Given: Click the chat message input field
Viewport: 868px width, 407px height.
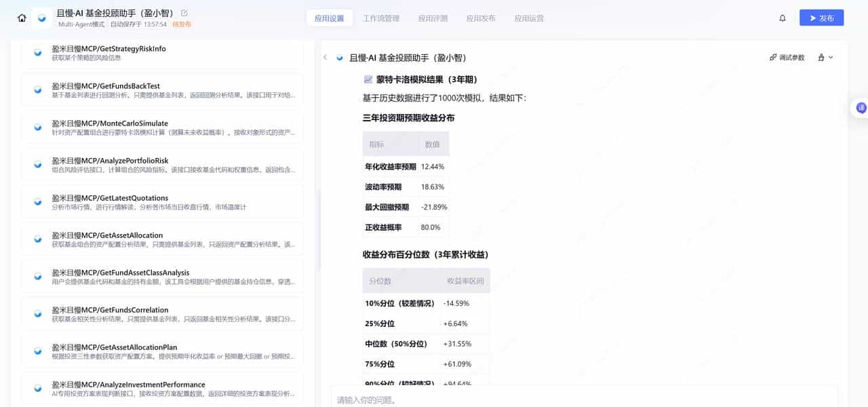Looking at the screenshot, I should coord(542,398).
